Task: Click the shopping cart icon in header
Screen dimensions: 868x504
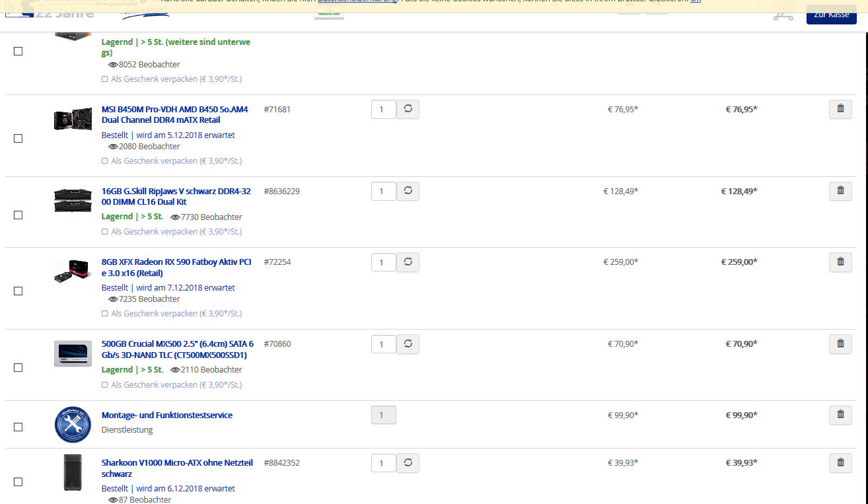Action: pyautogui.click(x=783, y=12)
